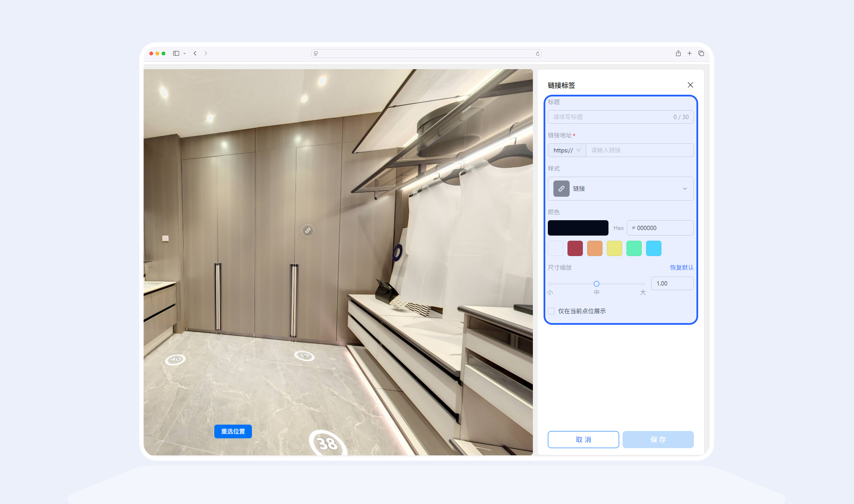Select the cyan blue color swatch
854x504 pixels.
[x=653, y=248]
